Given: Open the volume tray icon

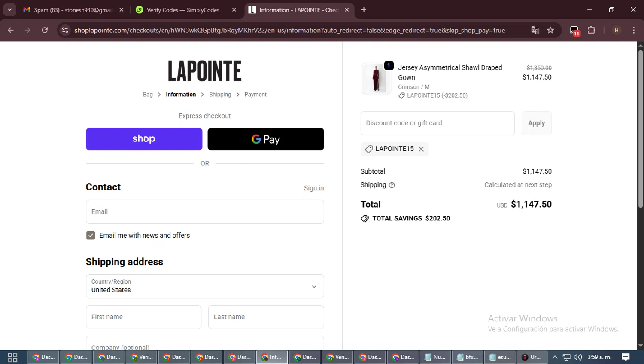Looking at the screenshot, I should point(578,357).
